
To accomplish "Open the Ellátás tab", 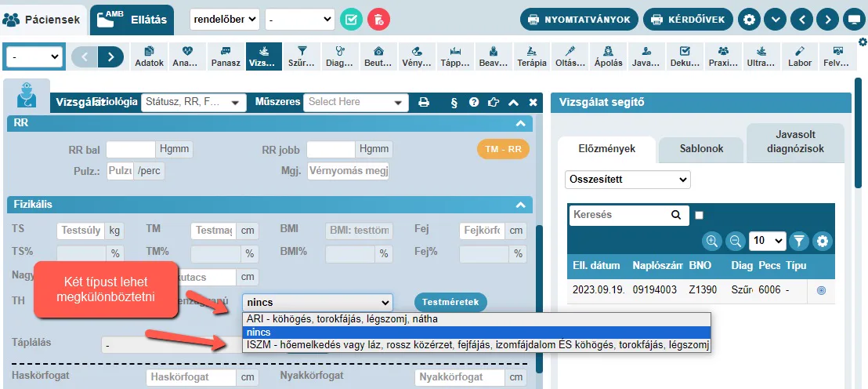I will tap(132, 20).
